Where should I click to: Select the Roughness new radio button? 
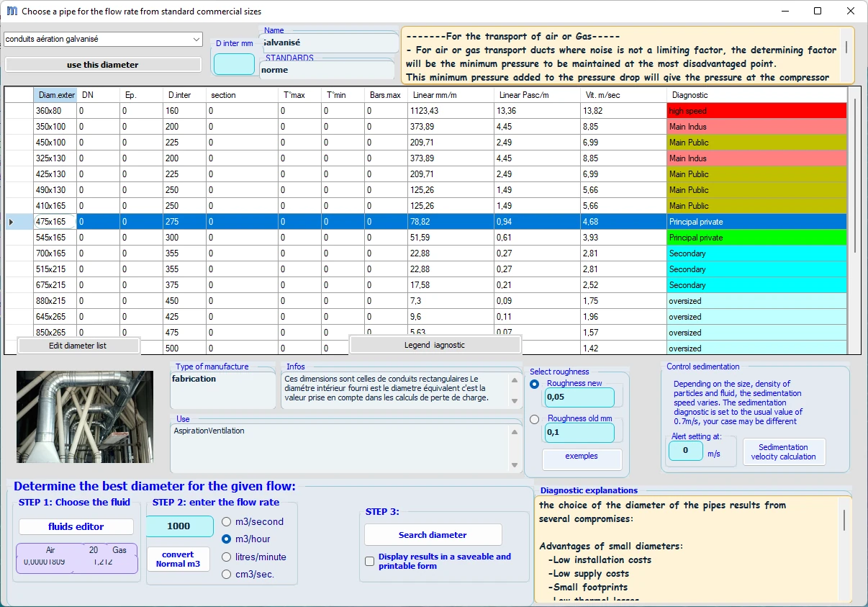535,384
